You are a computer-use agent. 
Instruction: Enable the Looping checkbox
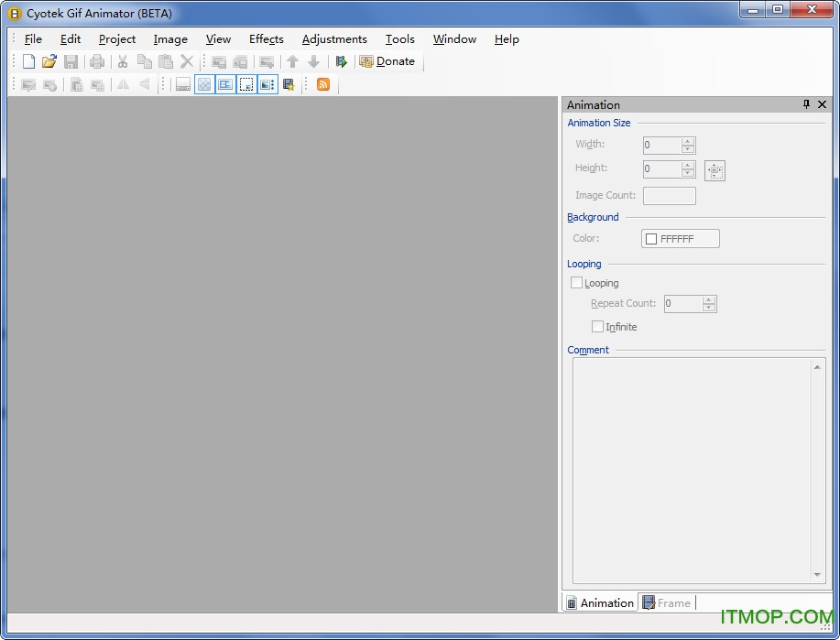point(577,283)
